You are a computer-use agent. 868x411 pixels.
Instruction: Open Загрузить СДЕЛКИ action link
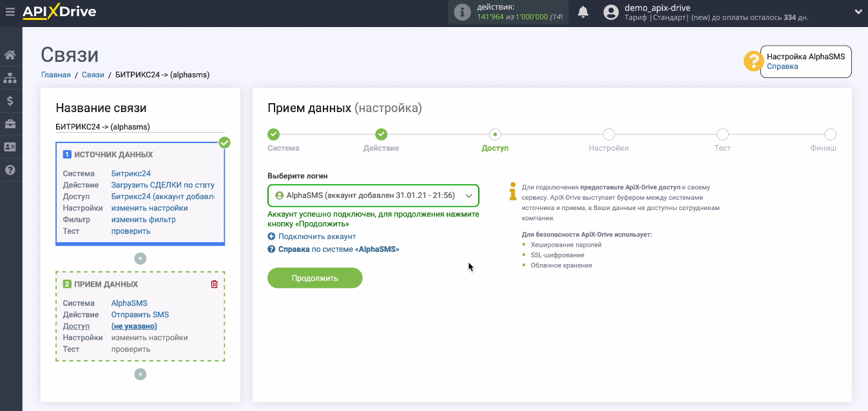tap(163, 185)
